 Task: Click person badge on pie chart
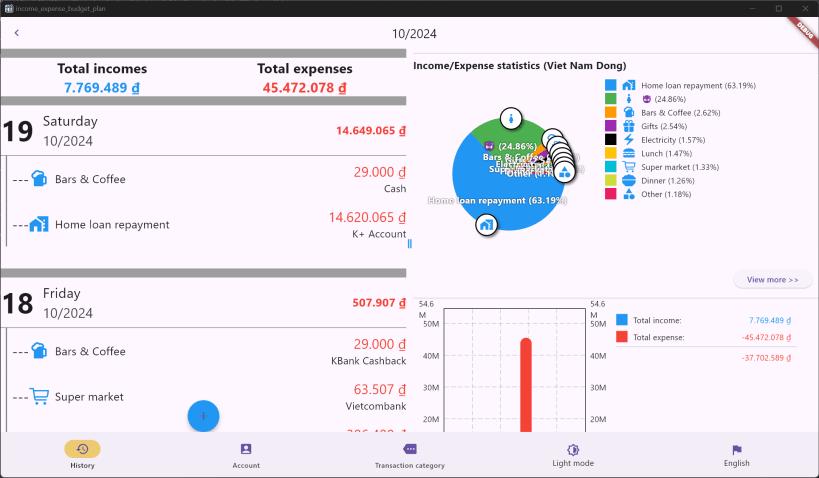[x=511, y=119]
